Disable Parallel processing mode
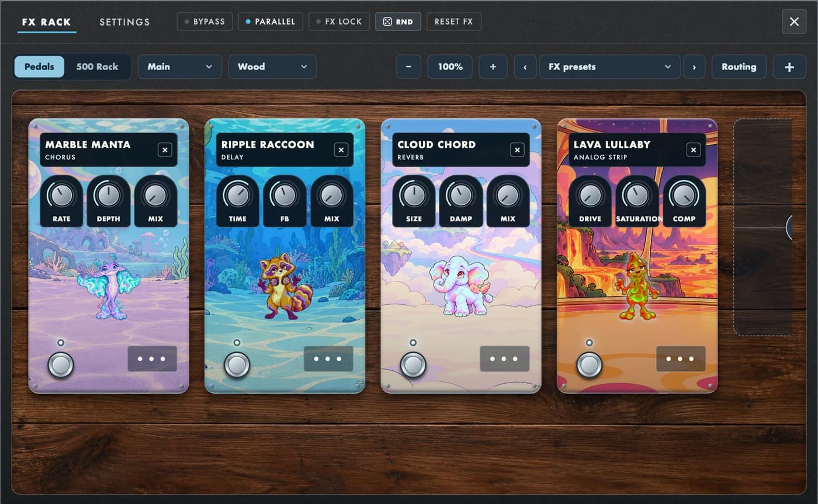Image resolution: width=818 pixels, height=504 pixels. tap(271, 22)
